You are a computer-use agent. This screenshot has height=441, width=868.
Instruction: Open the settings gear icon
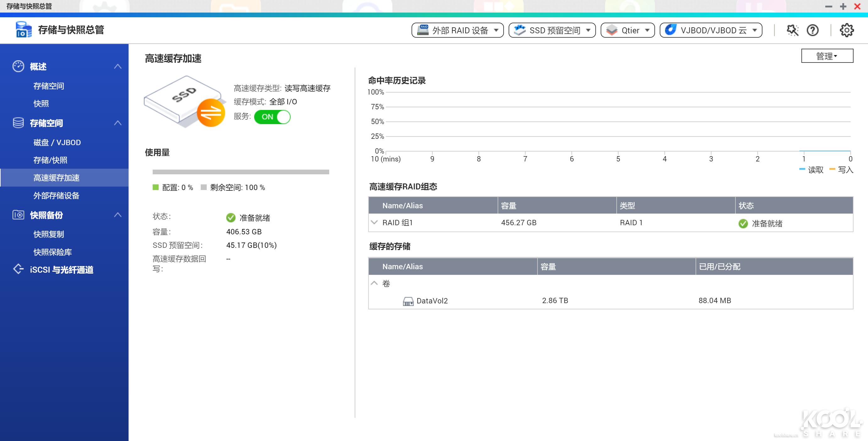tap(846, 30)
